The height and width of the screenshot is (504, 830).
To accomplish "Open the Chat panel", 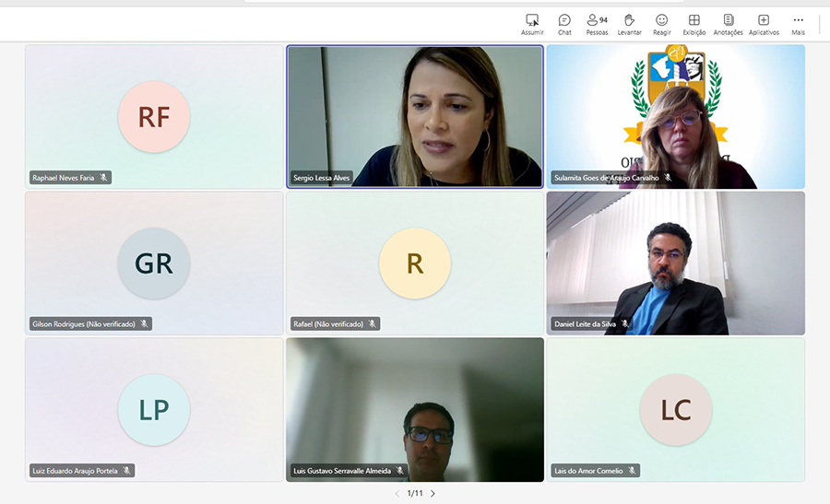I will tap(564, 20).
